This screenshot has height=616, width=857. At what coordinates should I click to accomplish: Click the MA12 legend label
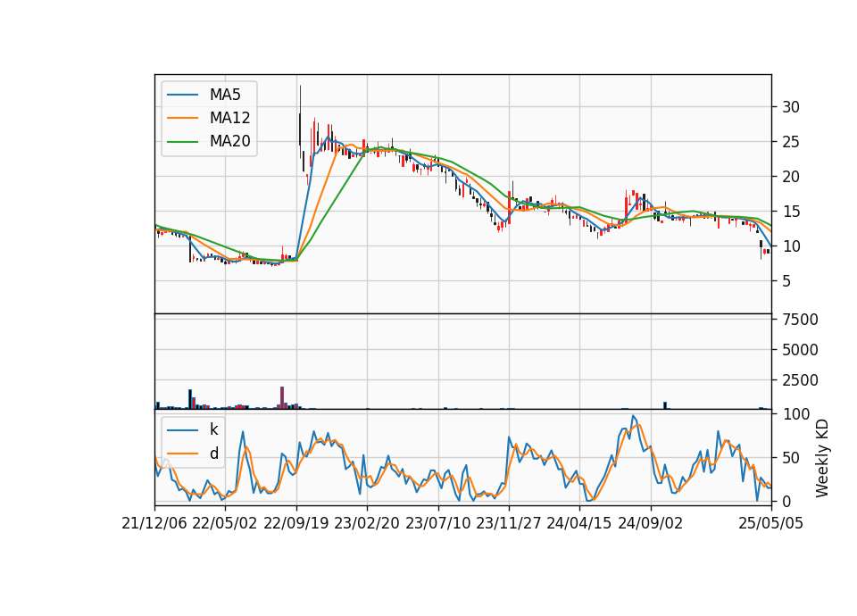click(x=229, y=118)
